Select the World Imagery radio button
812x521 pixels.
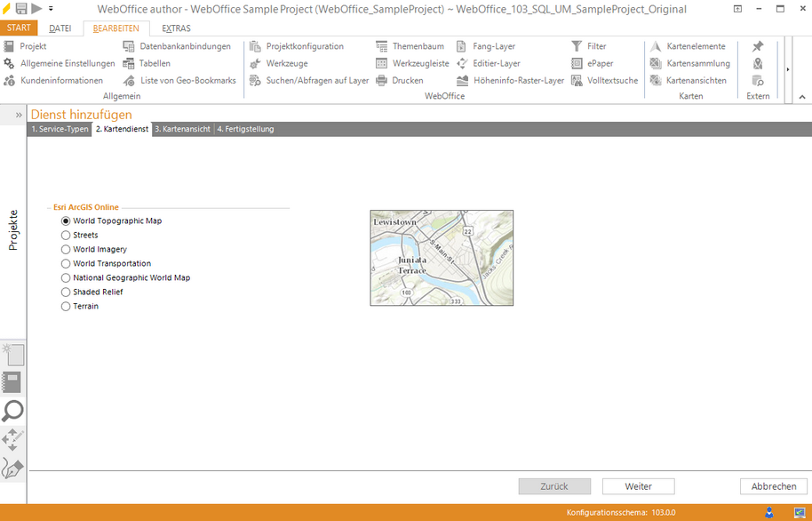[x=65, y=249]
